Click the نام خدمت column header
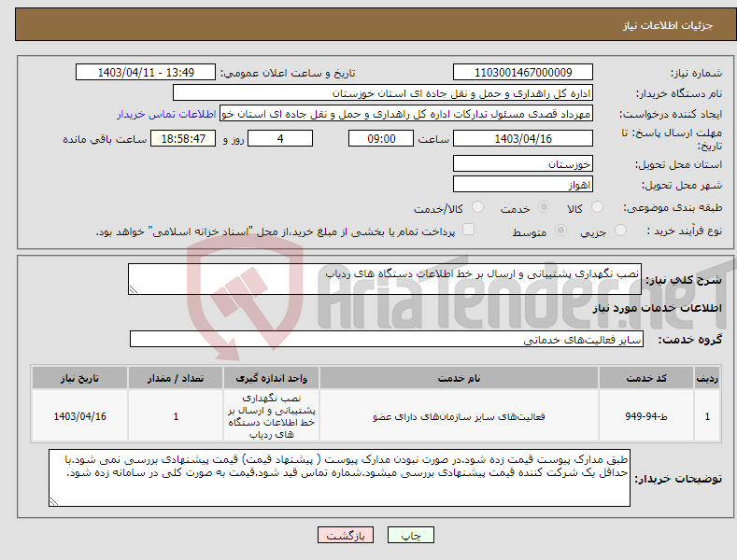This screenshot has width=737, height=560. (x=460, y=378)
